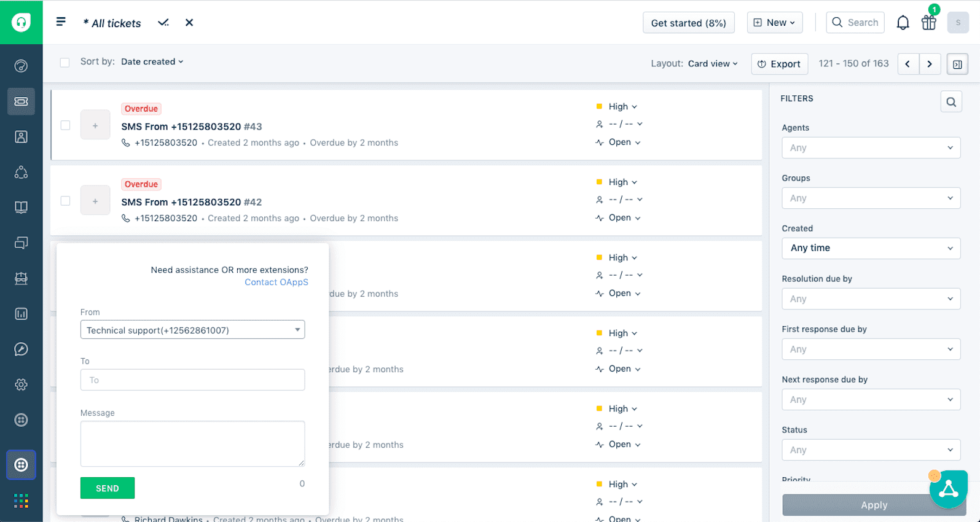Toggle the highlighted SMS app icon in sidebar
This screenshot has width=980, height=522.
21,465
